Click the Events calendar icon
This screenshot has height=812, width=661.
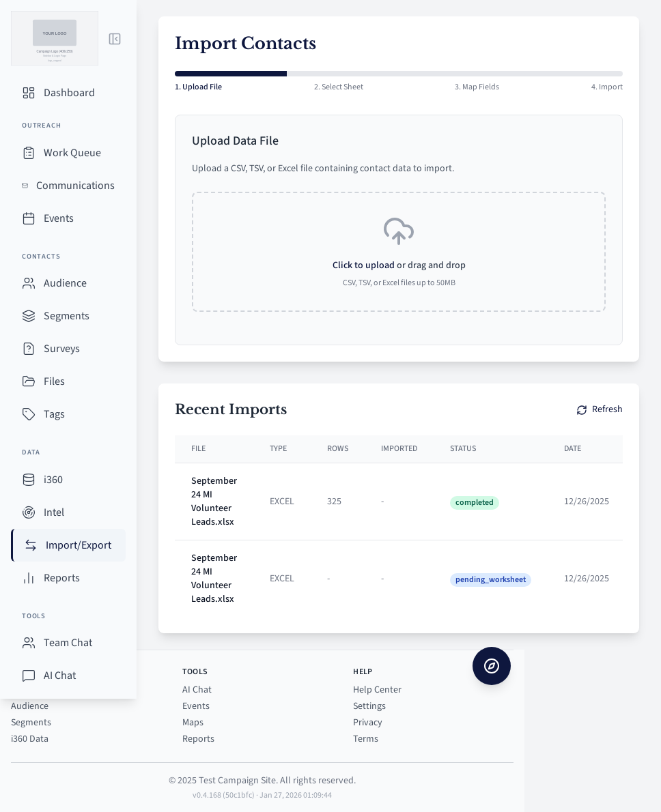29,218
